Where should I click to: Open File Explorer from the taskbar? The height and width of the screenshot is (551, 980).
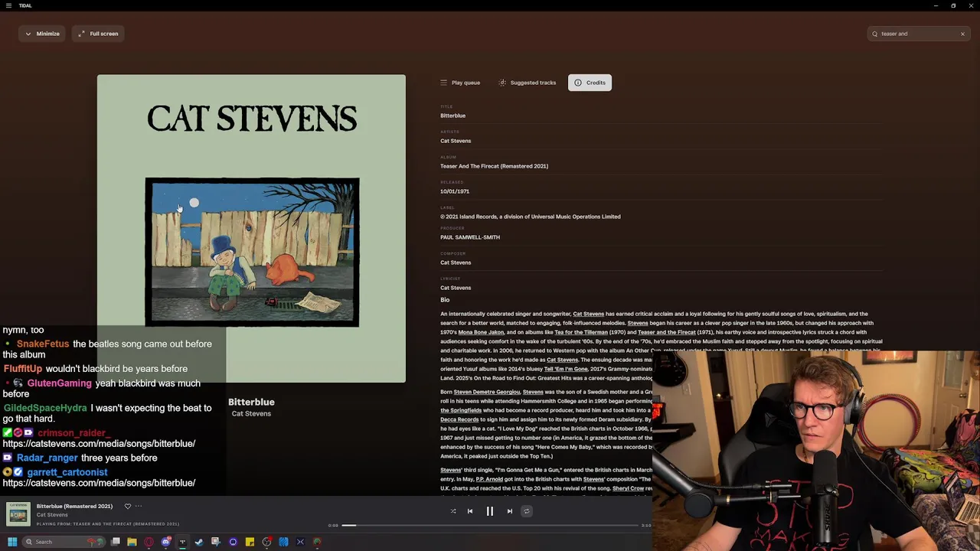tap(132, 542)
